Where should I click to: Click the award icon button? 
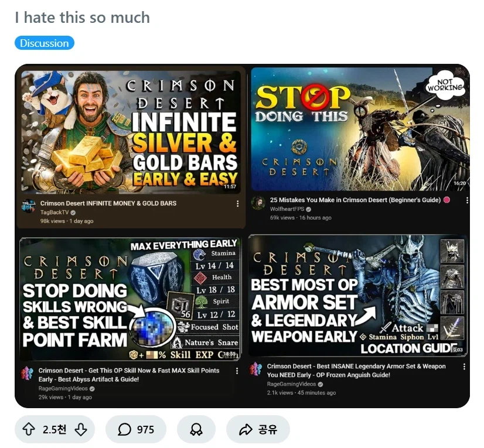[196, 430]
